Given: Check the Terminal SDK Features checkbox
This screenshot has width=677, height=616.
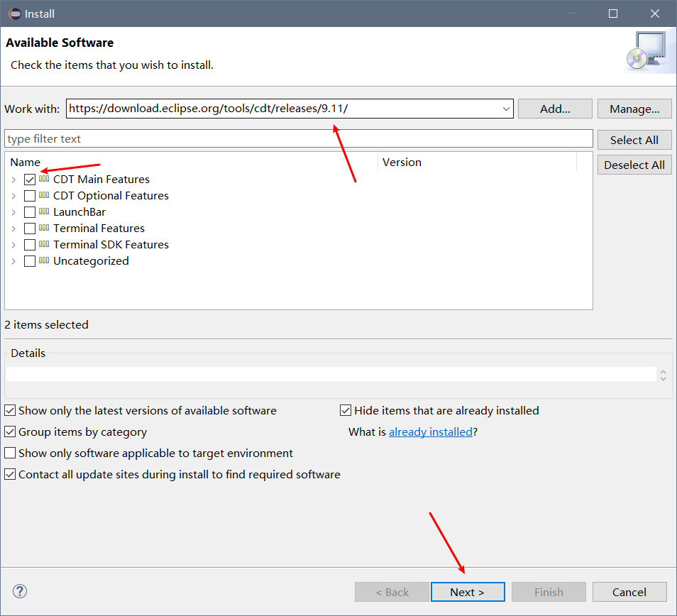Looking at the screenshot, I should tap(30, 245).
